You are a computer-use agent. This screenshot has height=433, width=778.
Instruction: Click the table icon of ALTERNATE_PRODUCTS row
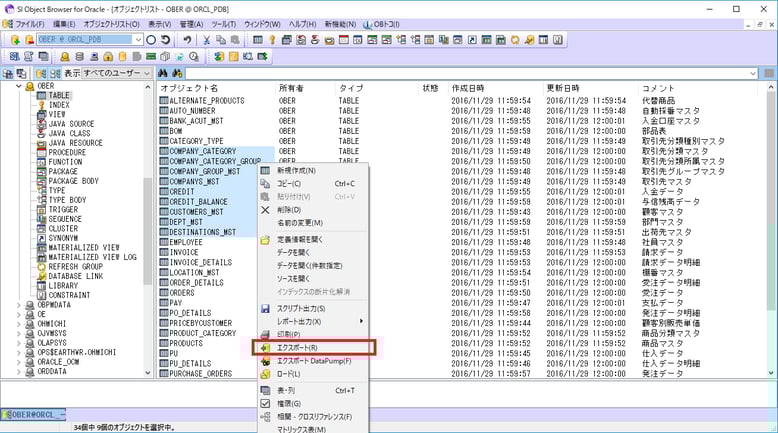(x=165, y=101)
